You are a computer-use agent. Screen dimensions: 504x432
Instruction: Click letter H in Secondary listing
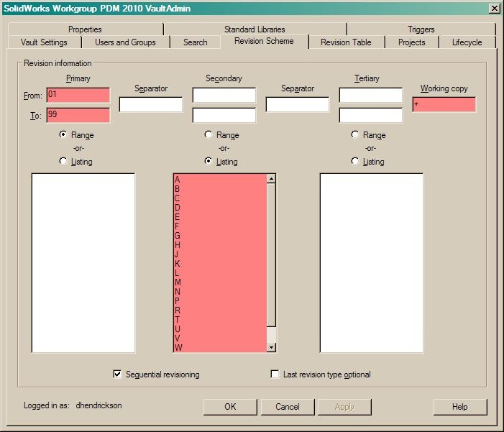(177, 245)
